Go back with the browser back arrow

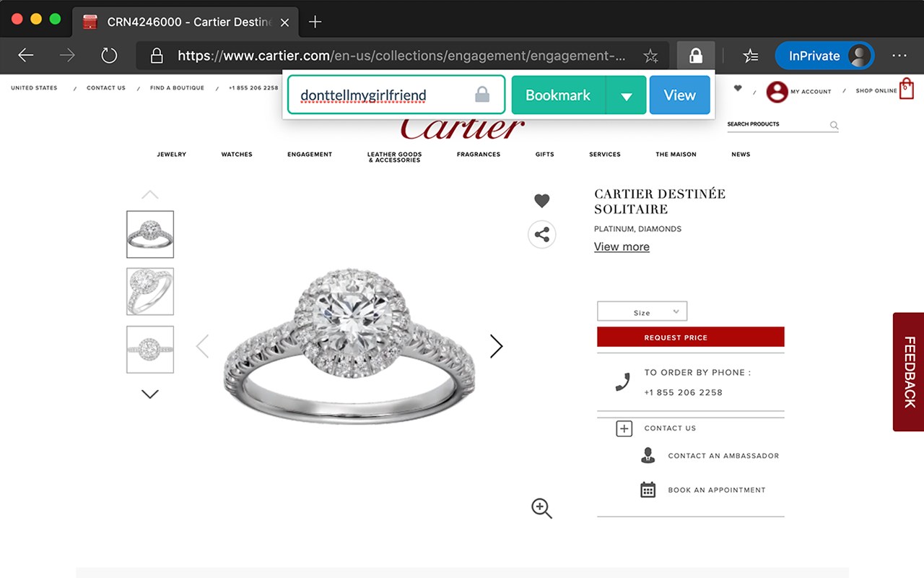tap(26, 56)
